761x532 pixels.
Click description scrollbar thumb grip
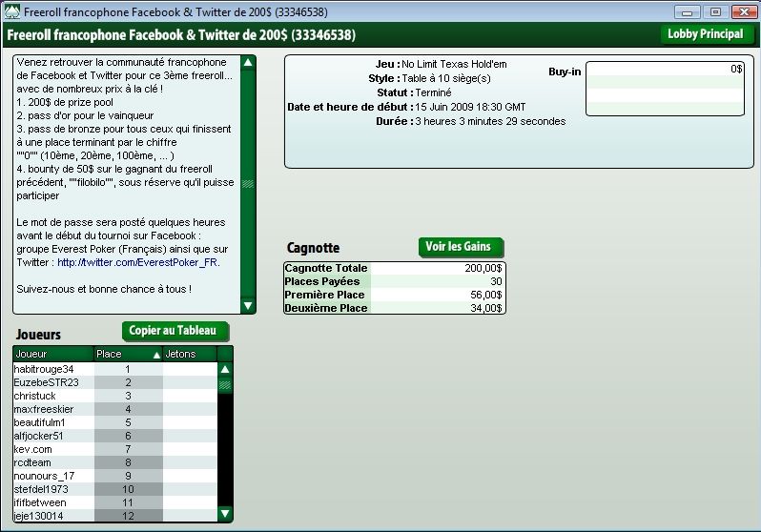[248, 184]
